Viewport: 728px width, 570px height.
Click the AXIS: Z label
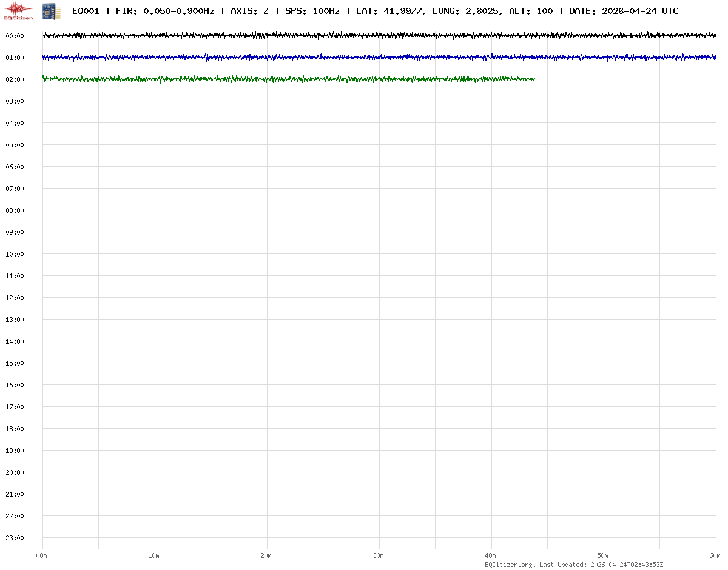[250, 11]
